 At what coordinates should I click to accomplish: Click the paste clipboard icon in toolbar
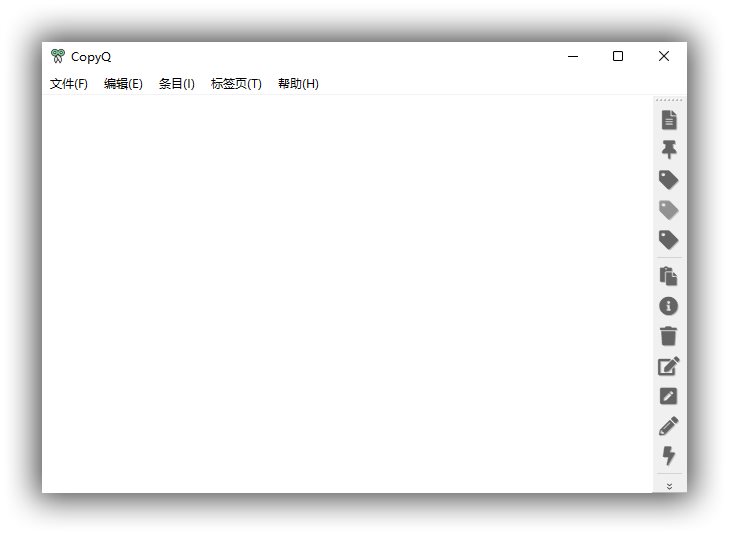click(669, 276)
